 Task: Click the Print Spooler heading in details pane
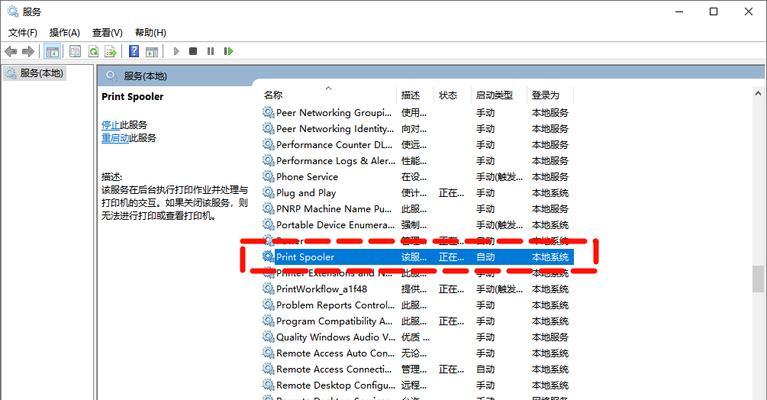pyautogui.click(x=133, y=97)
